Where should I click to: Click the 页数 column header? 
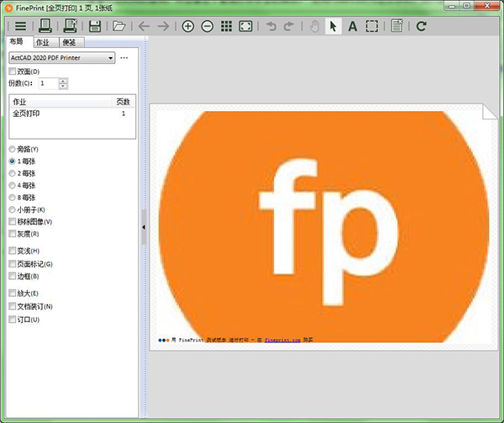123,102
